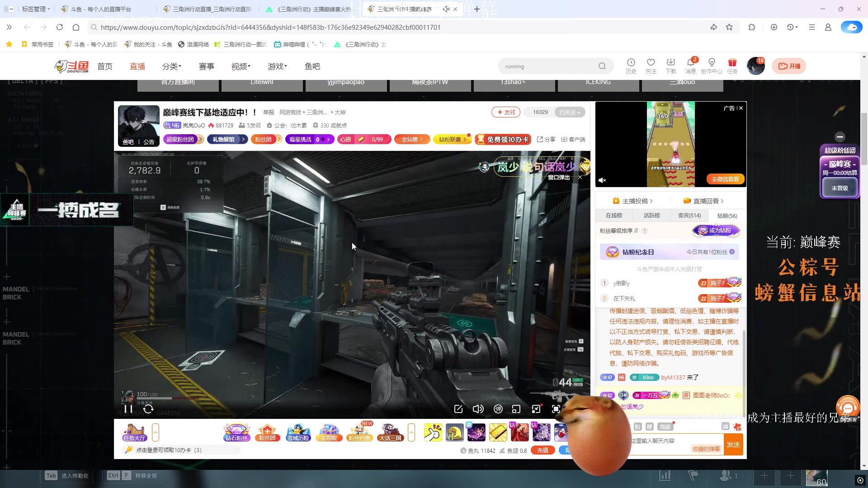Screen dimensions: 868x488
Task: Open 赛事 in Douyu navigation
Action: (207, 66)
